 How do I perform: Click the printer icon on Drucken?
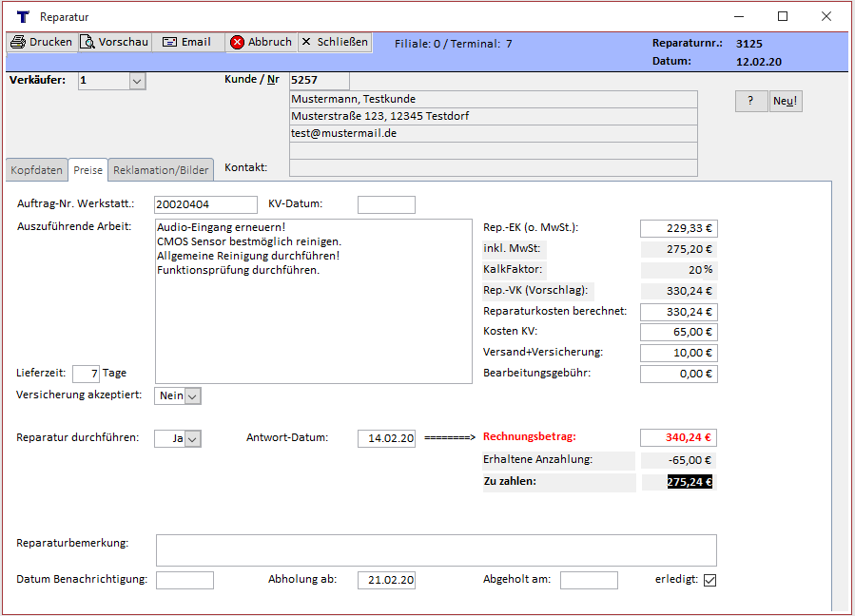click(x=18, y=42)
